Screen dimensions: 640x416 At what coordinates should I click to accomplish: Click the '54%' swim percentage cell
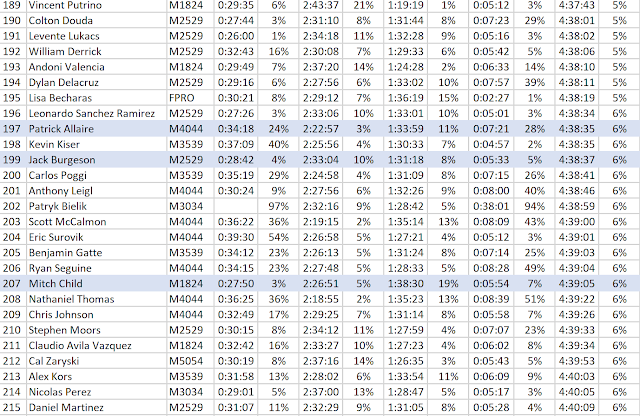(279, 237)
